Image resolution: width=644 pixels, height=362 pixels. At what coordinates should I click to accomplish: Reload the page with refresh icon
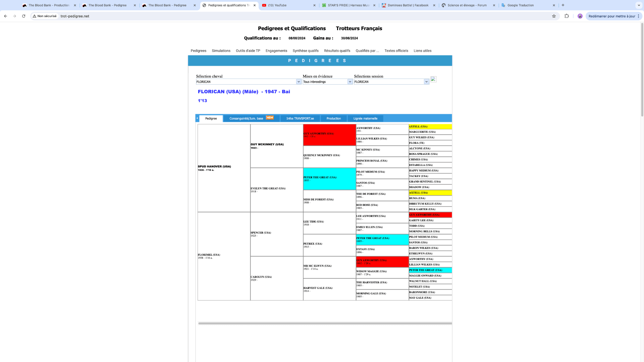point(23,16)
